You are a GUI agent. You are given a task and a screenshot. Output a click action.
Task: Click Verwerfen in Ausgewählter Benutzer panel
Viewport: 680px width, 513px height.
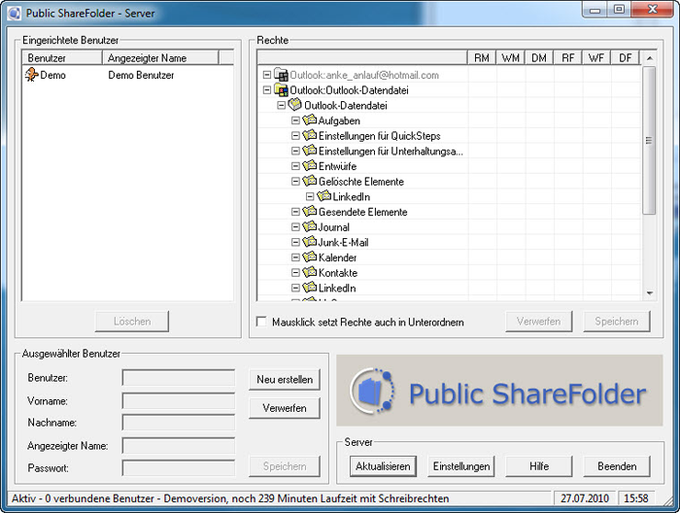click(x=284, y=408)
